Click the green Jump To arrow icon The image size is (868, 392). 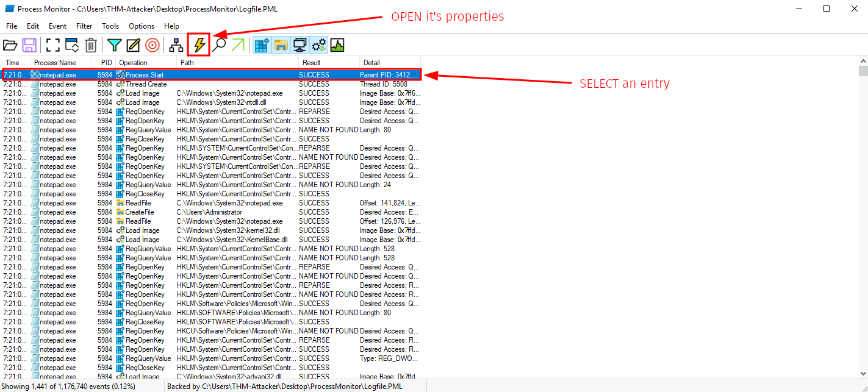(238, 45)
